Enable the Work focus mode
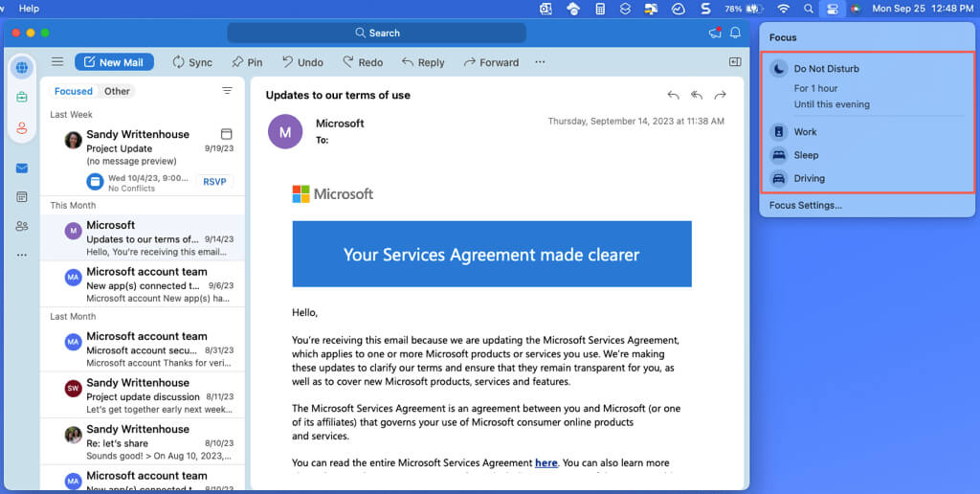This screenshot has height=494, width=980. click(805, 132)
